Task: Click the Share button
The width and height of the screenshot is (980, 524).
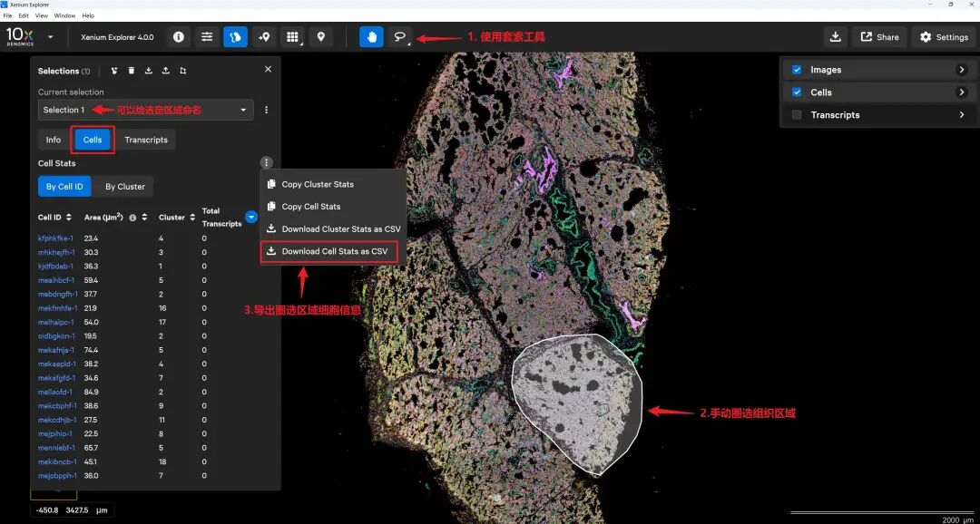Action: (879, 37)
